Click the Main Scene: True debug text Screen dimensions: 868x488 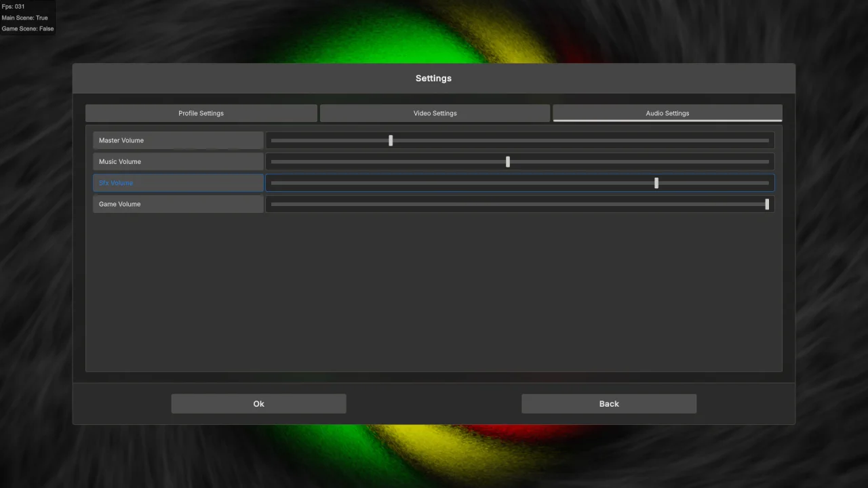(24, 18)
